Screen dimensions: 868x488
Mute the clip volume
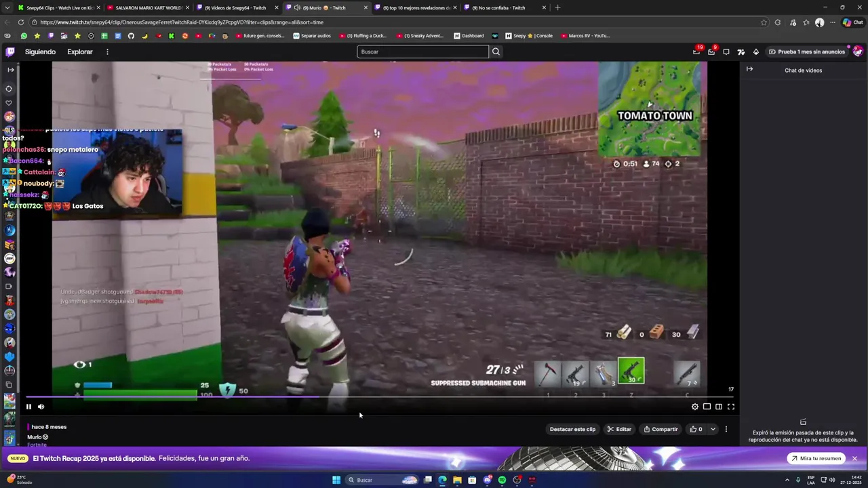click(x=41, y=407)
